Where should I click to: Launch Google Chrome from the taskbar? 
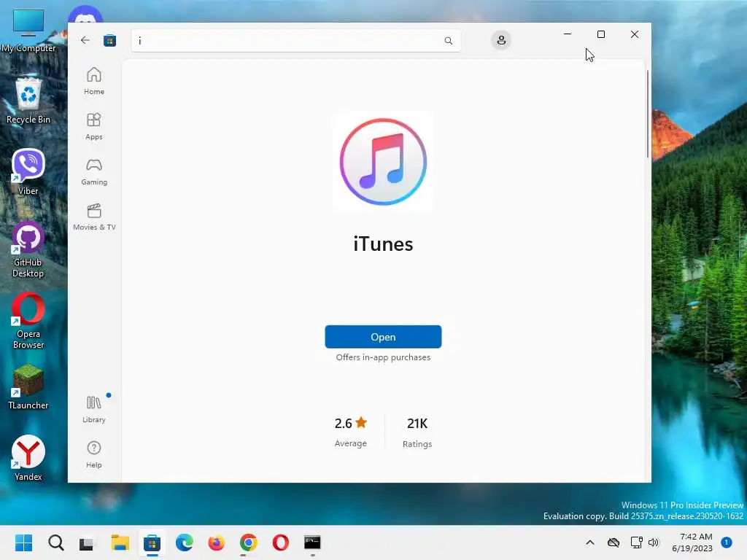248,542
